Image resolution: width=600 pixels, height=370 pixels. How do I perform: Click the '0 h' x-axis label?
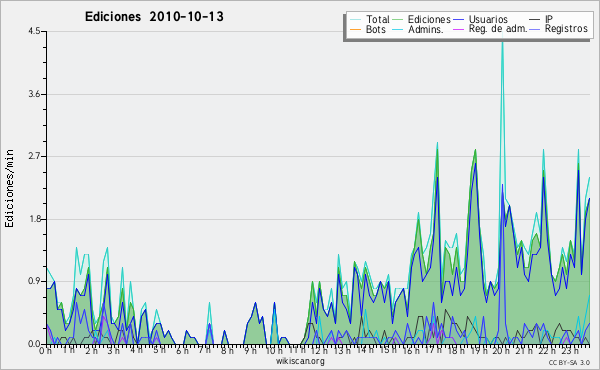(x=45, y=351)
